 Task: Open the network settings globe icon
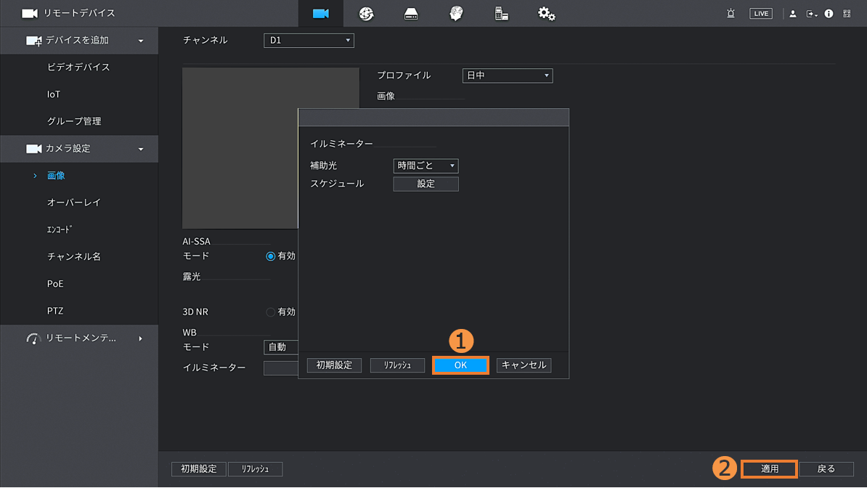[366, 14]
